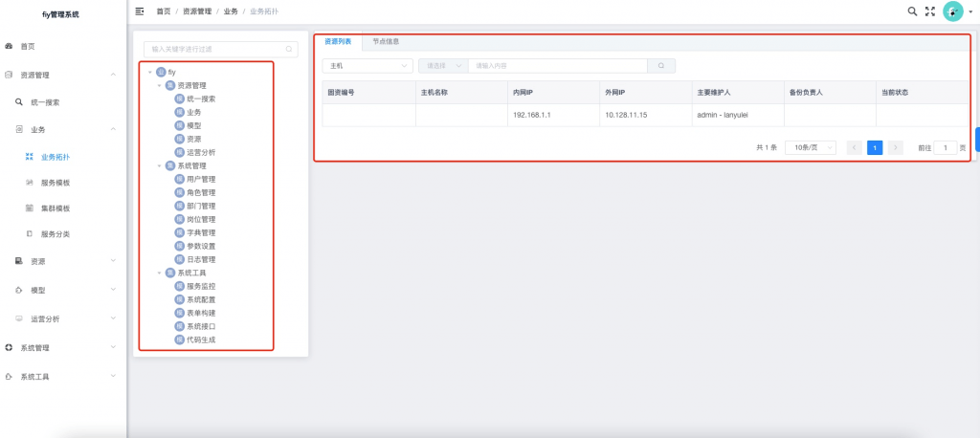Select 服务监控 node in the tree
Image resolution: width=980 pixels, height=438 pixels.
click(202, 286)
